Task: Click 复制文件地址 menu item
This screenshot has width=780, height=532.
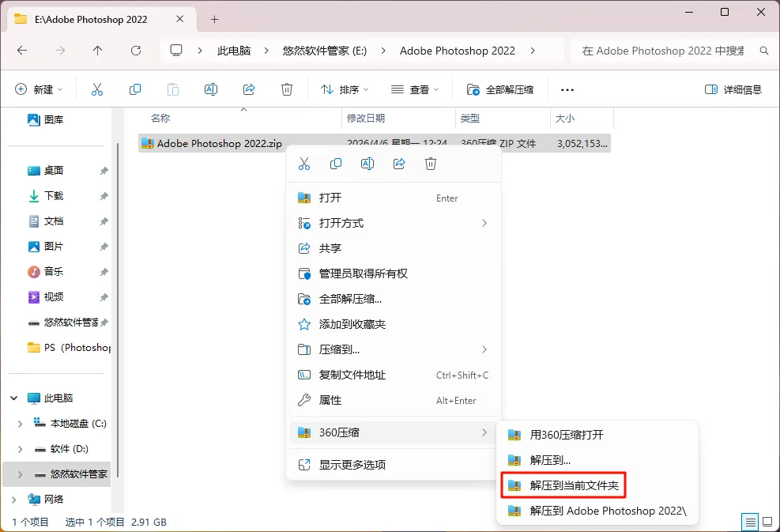Action: pyautogui.click(x=394, y=375)
